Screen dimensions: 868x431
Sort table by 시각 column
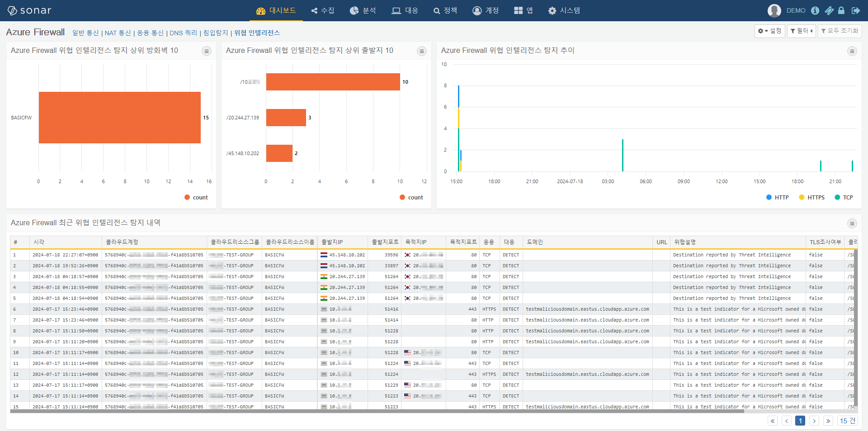(x=66, y=242)
